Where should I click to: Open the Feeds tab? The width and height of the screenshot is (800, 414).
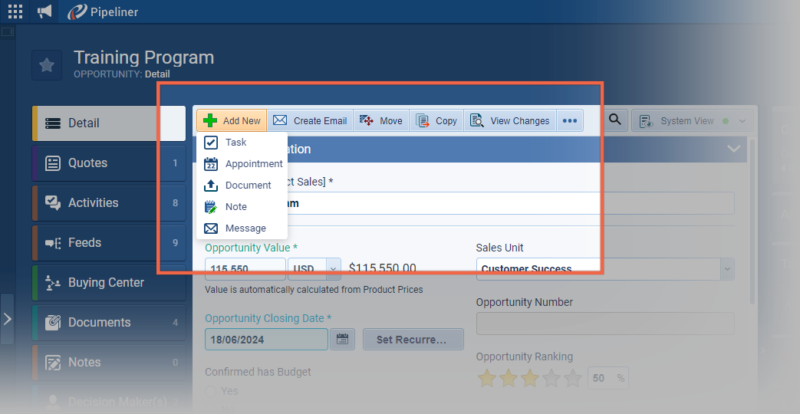tap(109, 243)
